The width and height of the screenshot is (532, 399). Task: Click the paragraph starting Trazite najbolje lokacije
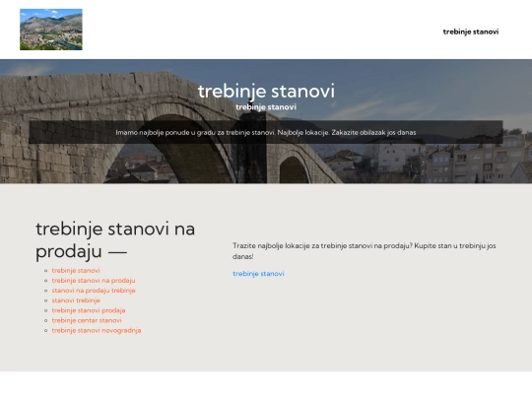pyautogui.click(x=365, y=251)
